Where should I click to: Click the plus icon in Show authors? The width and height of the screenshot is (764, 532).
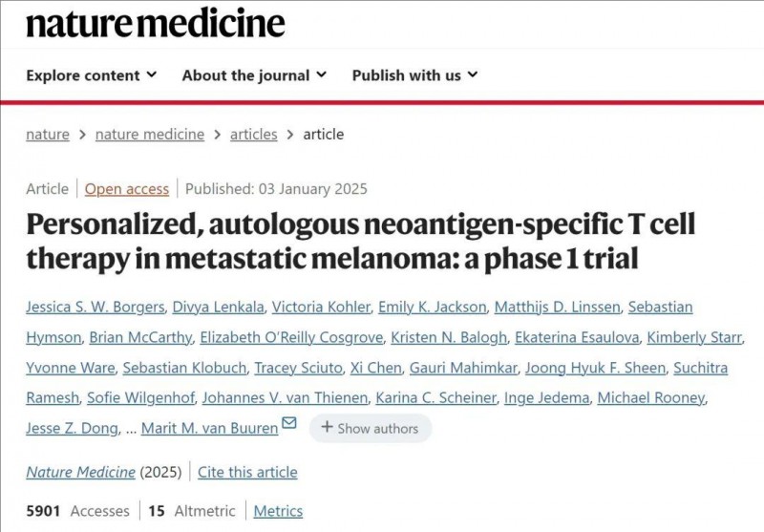tap(327, 427)
